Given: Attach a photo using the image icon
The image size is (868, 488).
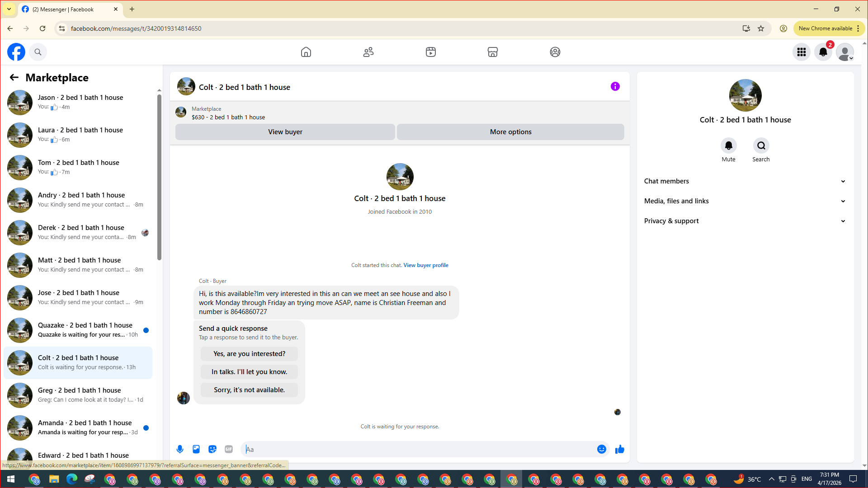Looking at the screenshot, I should [x=196, y=449].
